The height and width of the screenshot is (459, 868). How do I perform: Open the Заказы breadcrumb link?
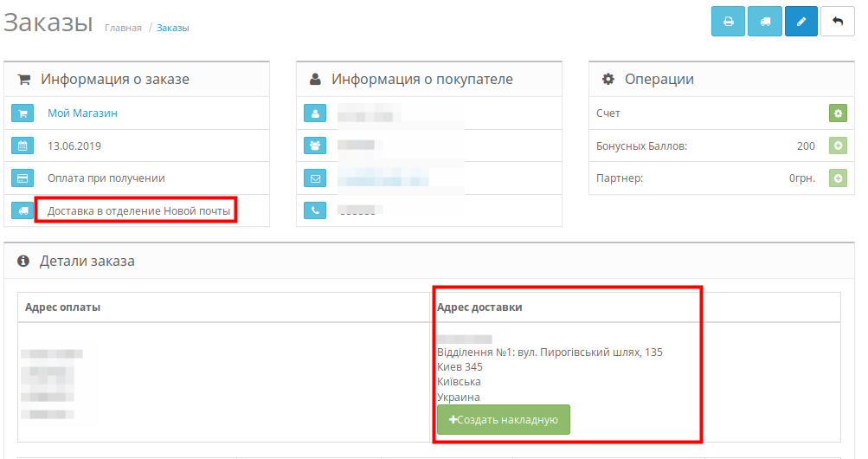(173, 28)
